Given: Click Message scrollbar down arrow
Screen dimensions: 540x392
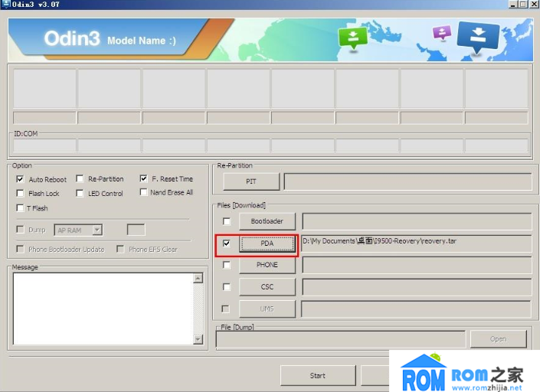Looking at the screenshot, I should [x=198, y=340].
